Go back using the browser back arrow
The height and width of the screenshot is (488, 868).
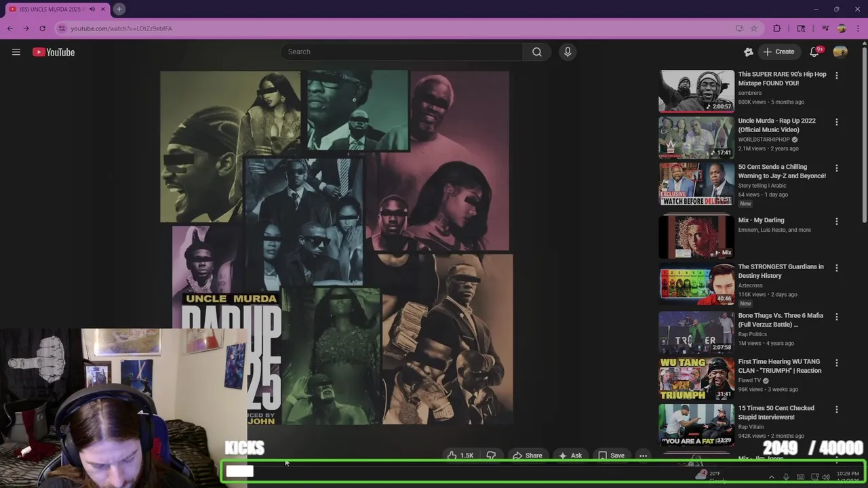tap(9, 28)
